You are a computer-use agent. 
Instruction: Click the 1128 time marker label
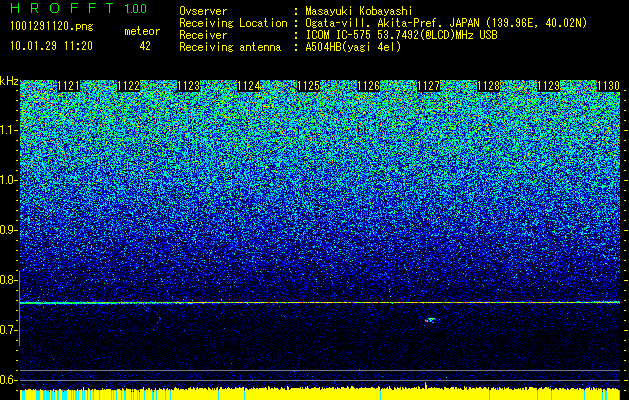coord(488,86)
